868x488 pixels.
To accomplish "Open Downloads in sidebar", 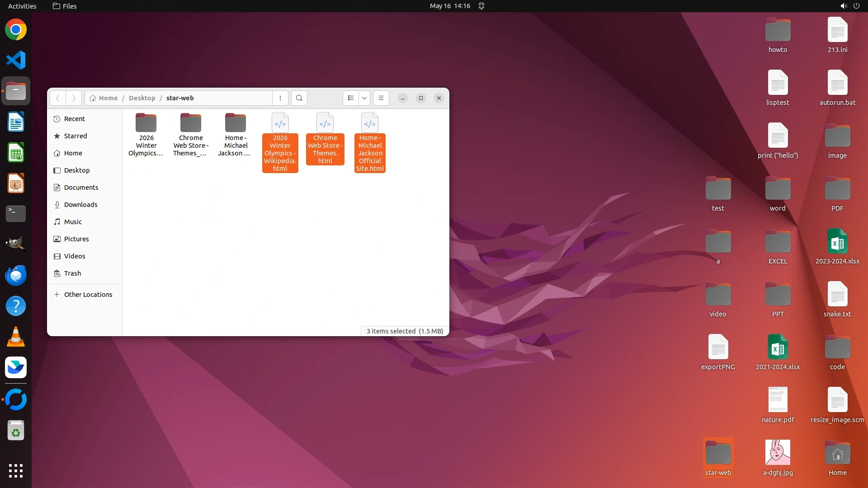I will click(80, 205).
